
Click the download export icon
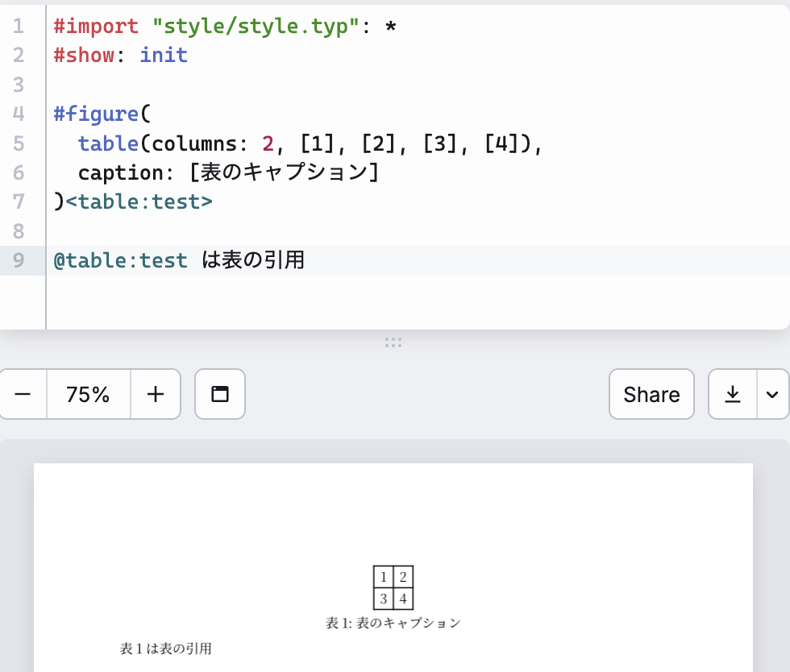[732, 394]
